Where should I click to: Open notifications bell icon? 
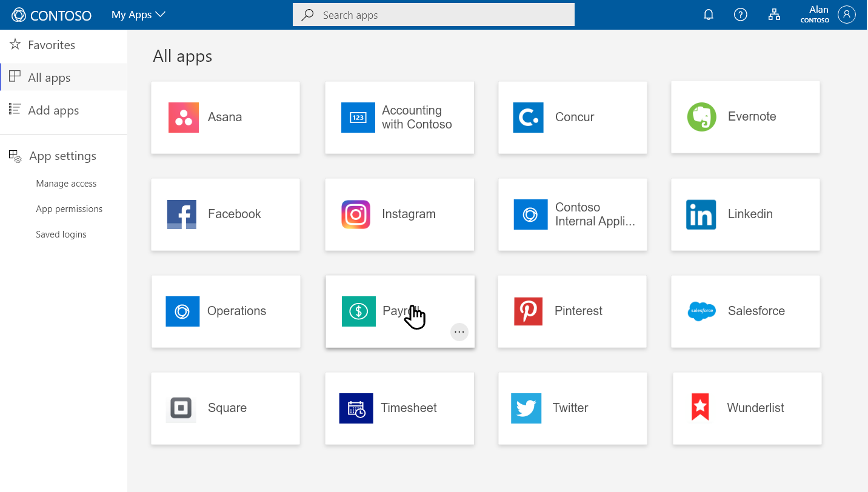(x=709, y=15)
